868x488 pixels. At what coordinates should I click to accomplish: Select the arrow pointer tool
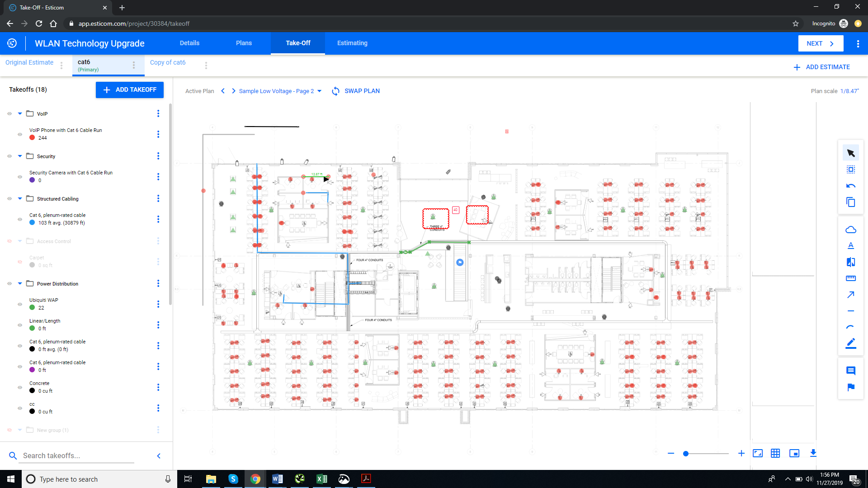point(850,153)
